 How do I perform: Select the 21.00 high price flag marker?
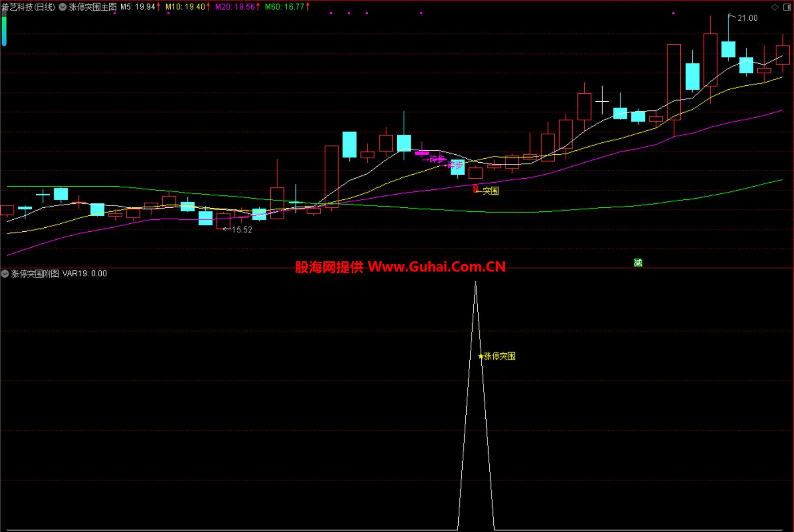click(747, 18)
